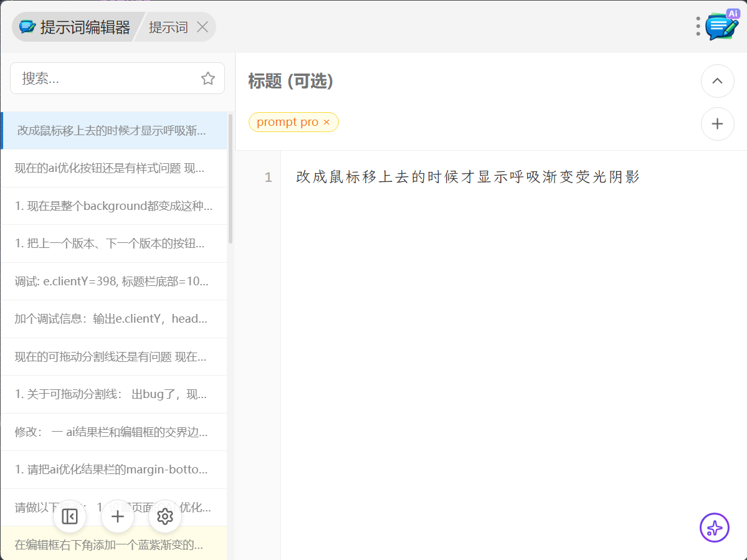Open the three-dot menu at top right
Image resolution: width=747 pixels, height=560 pixels.
click(x=698, y=26)
